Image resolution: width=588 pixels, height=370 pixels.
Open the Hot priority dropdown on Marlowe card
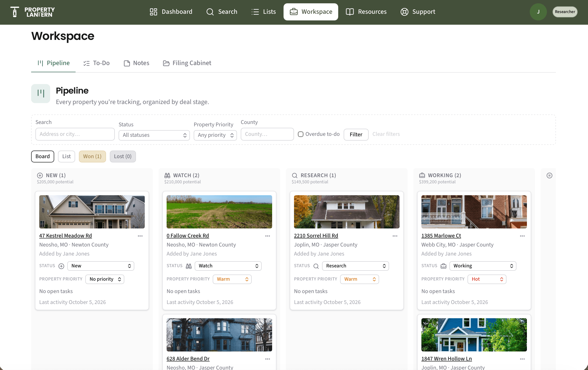(487, 279)
